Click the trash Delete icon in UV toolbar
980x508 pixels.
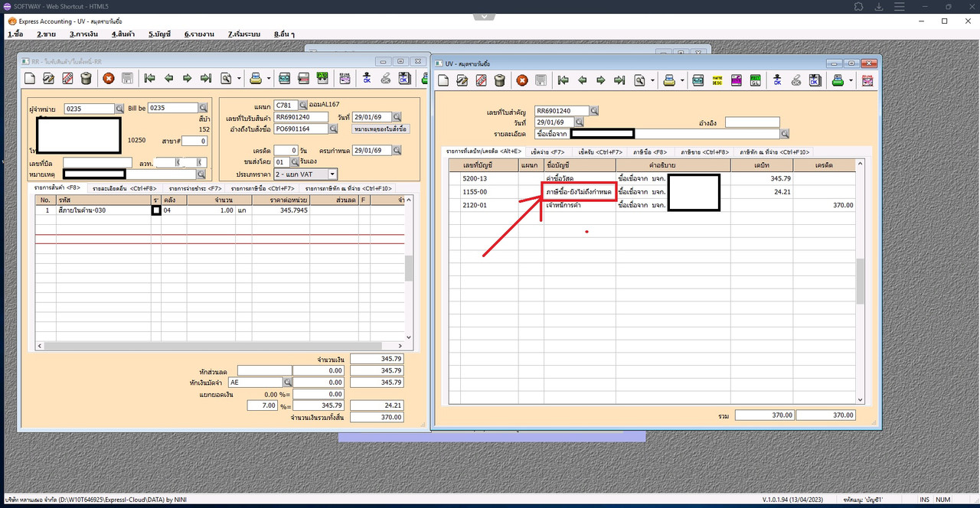point(499,80)
